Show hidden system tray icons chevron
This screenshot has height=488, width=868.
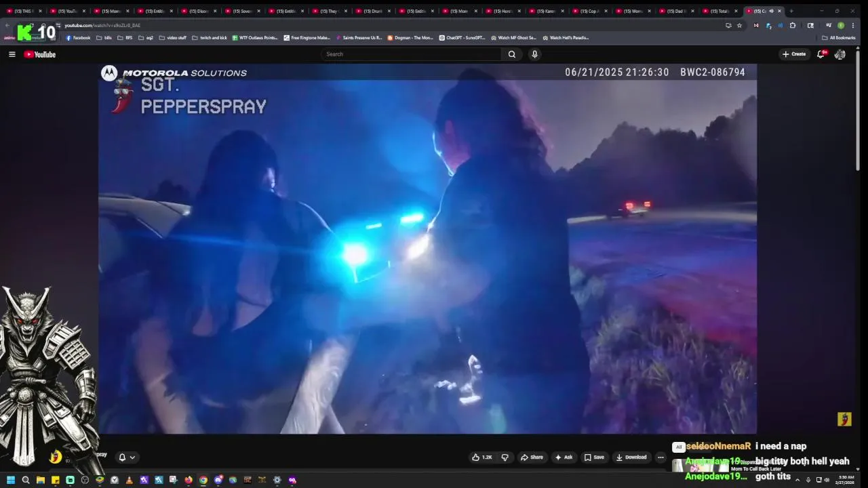click(797, 480)
